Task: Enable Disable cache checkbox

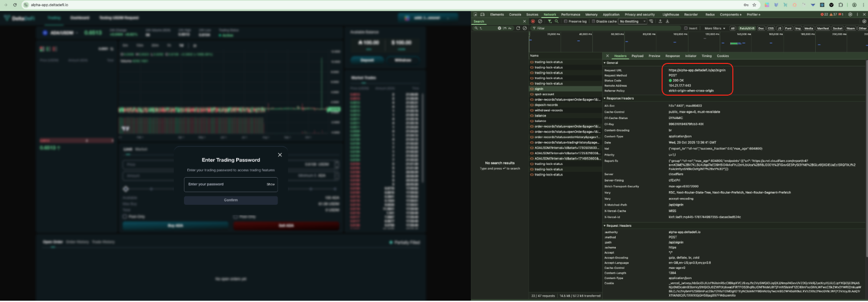Action: 593,21
